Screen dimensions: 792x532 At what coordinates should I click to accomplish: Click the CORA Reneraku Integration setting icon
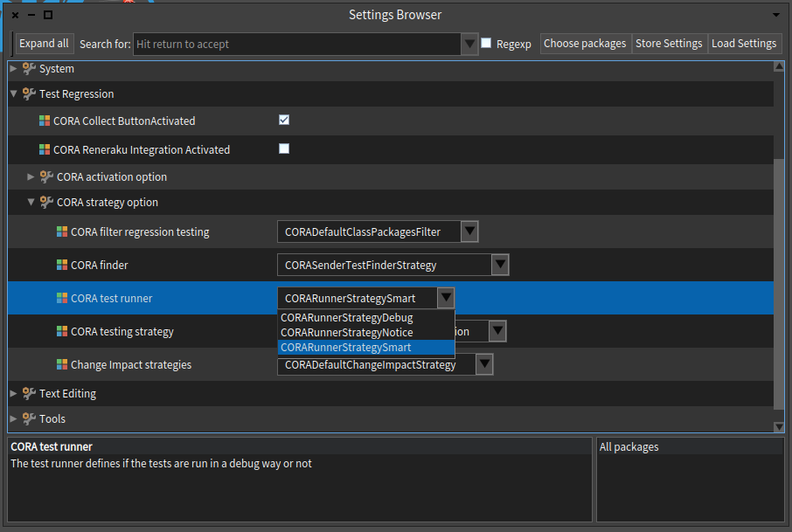45,149
